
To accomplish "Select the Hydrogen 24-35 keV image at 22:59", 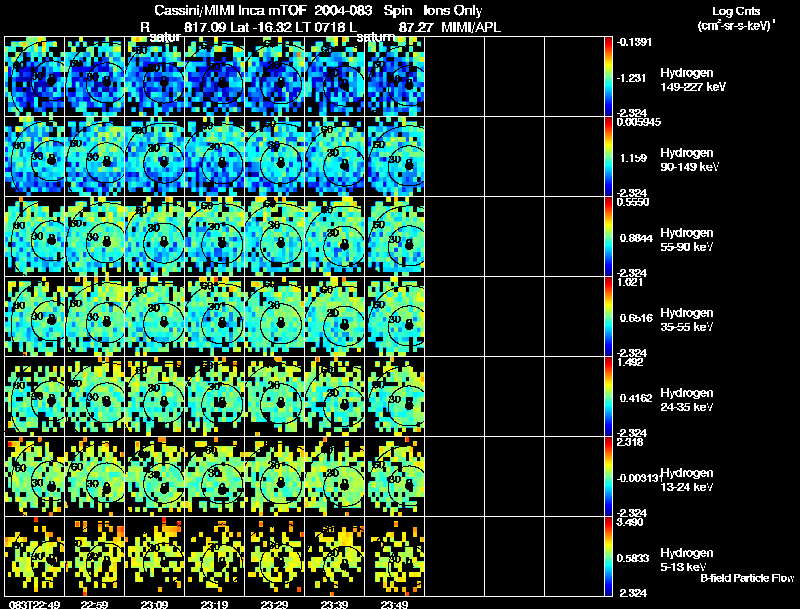I will 94,396.
